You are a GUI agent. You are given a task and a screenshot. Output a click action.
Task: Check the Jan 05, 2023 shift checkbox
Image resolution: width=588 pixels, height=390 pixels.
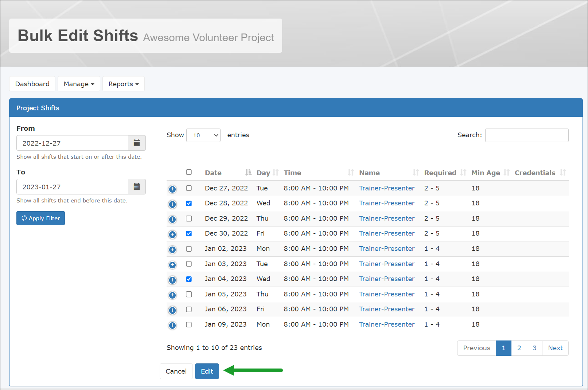click(x=189, y=294)
